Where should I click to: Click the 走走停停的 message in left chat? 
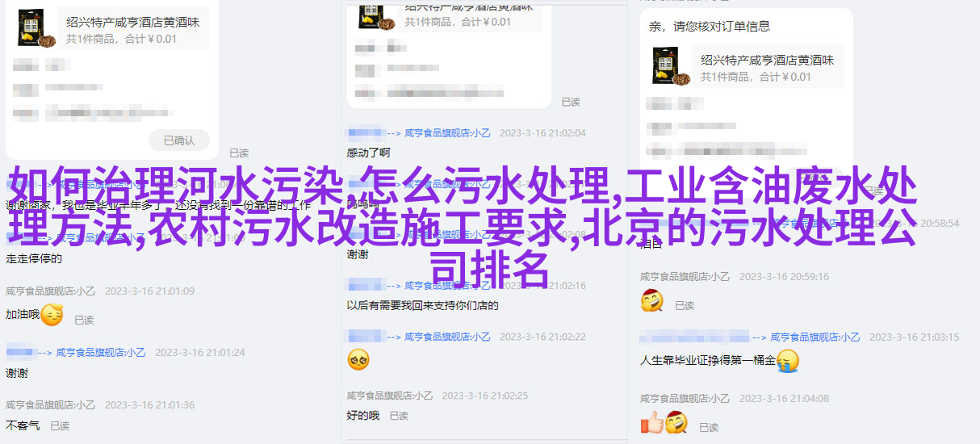click(x=33, y=259)
